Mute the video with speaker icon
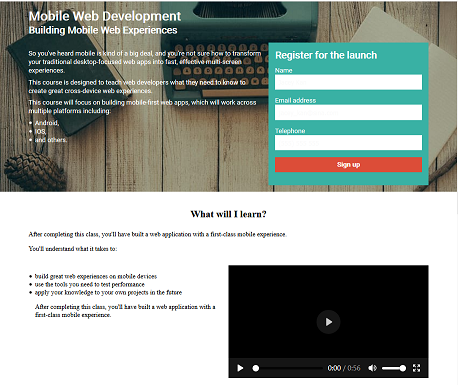This screenshot has width=458, height=385. coord(372,368)
